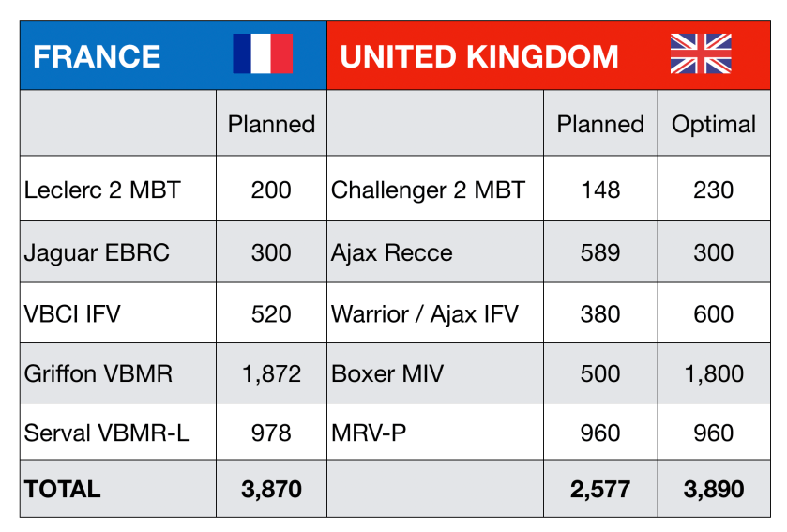787x532 pixels.
Task: Select the Serval VBMR-L cell
Action: click(x=106, y=433)
